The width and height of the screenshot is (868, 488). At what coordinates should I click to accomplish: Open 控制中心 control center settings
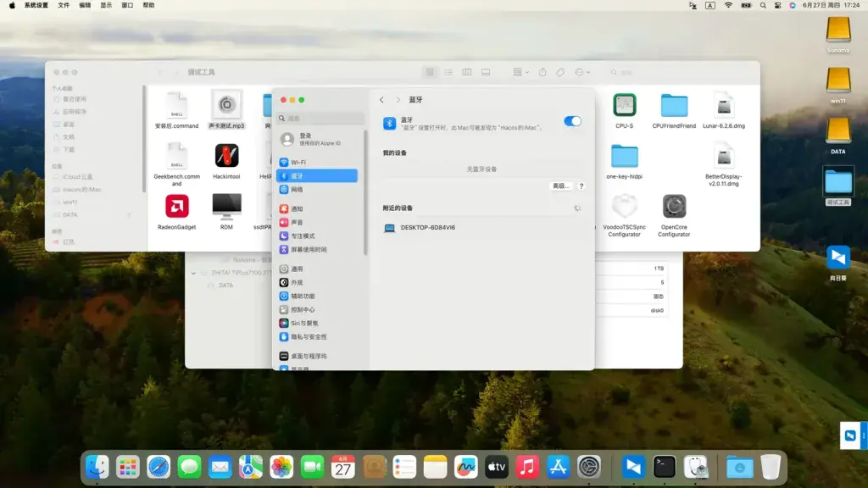click(317, 310)
